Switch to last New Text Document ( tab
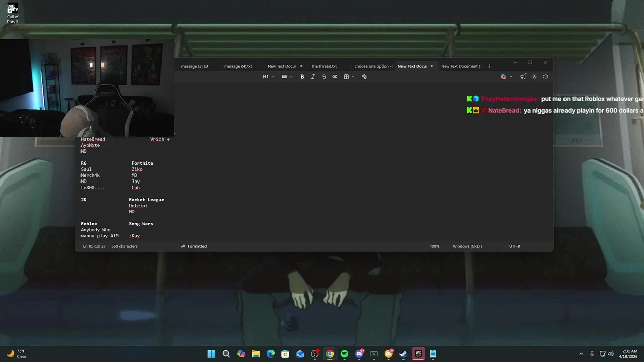644x362 pixels. click(x=460, y=66)
